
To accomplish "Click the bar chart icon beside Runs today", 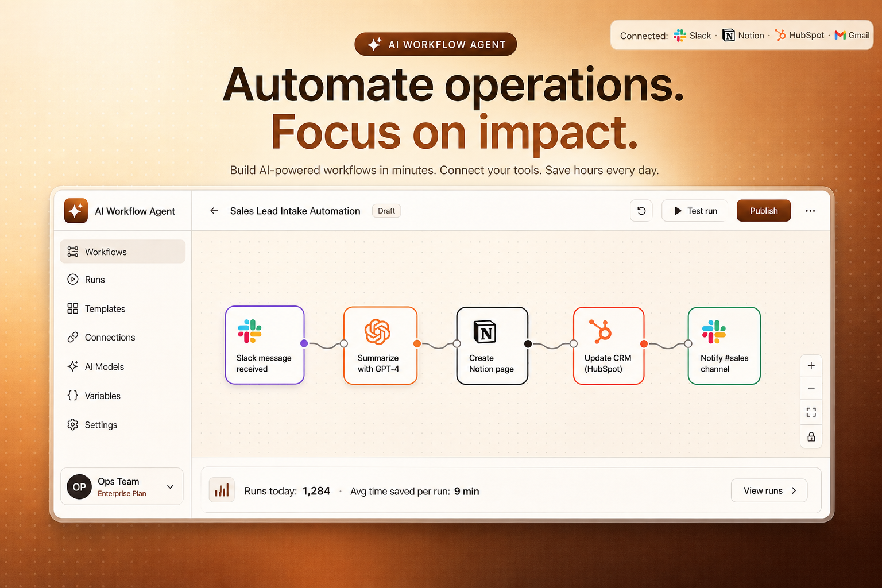I will [222, 490].
